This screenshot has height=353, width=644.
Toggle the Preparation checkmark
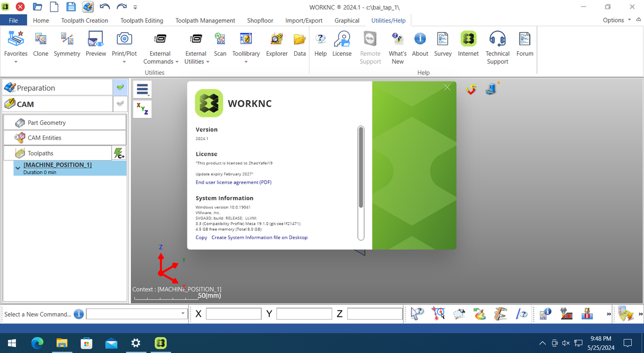click(120, 87)
